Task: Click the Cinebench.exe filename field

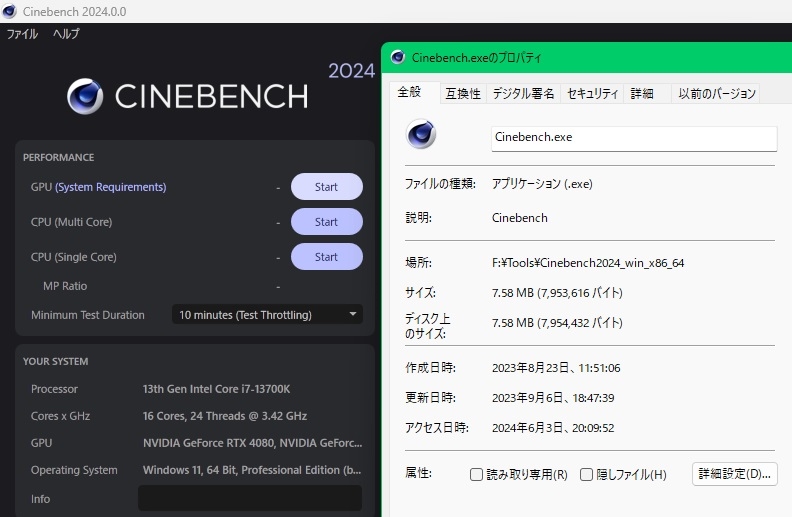Action: click(x=634, y=138)
